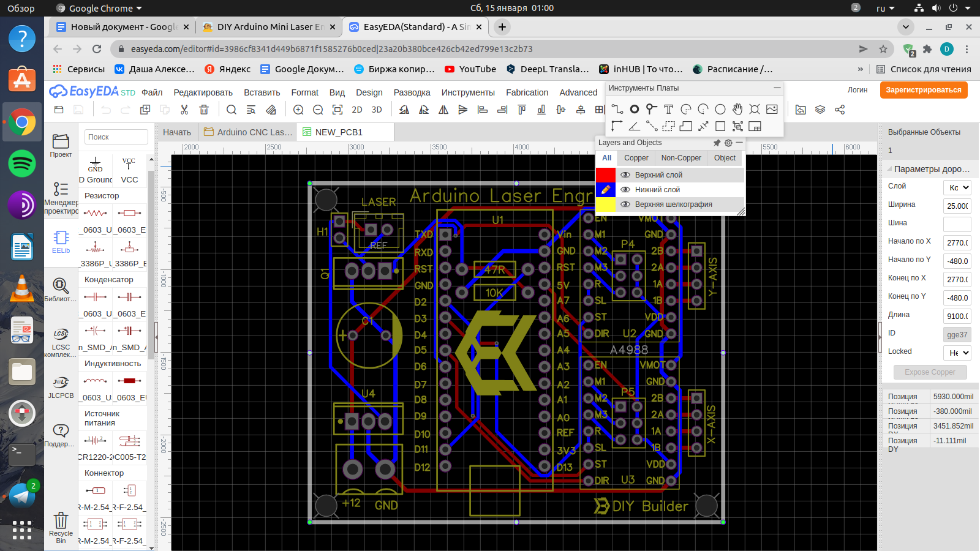Click the Логин link
The image size is (980, 551).
coord(858,90)
